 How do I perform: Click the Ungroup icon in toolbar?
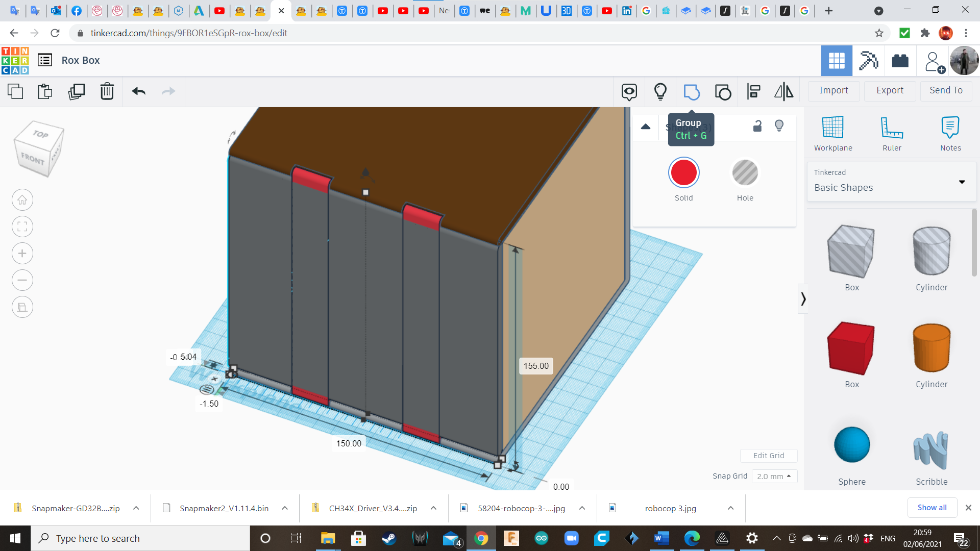[723, 92]
